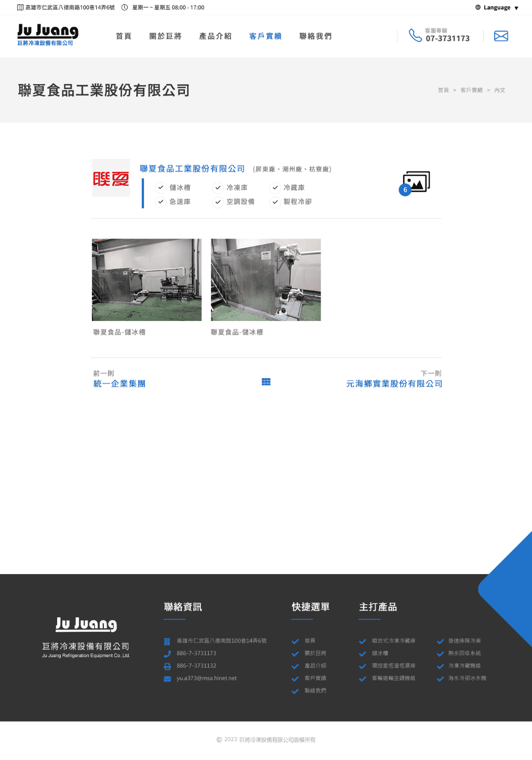This screenshot has height=760, width=532.
Task: Select 客戶實績 in main navigation
Action: click(x=265, y=36)
